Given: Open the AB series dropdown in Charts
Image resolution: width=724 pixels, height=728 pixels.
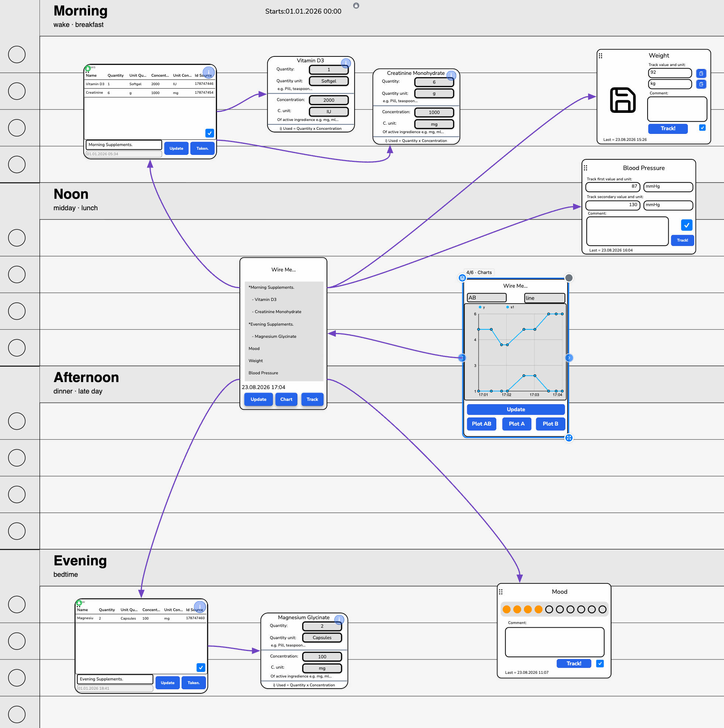Looking at the screenshot, I should pos(486,298).
